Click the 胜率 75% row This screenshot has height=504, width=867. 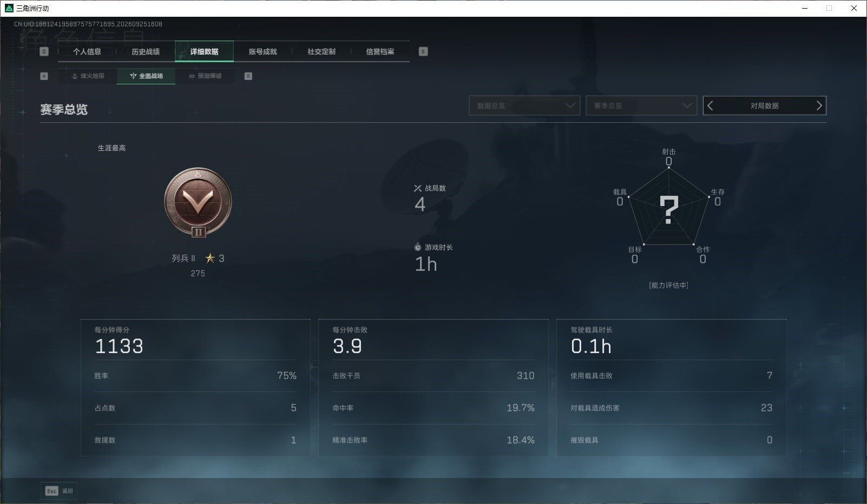[x=195, y=376]
